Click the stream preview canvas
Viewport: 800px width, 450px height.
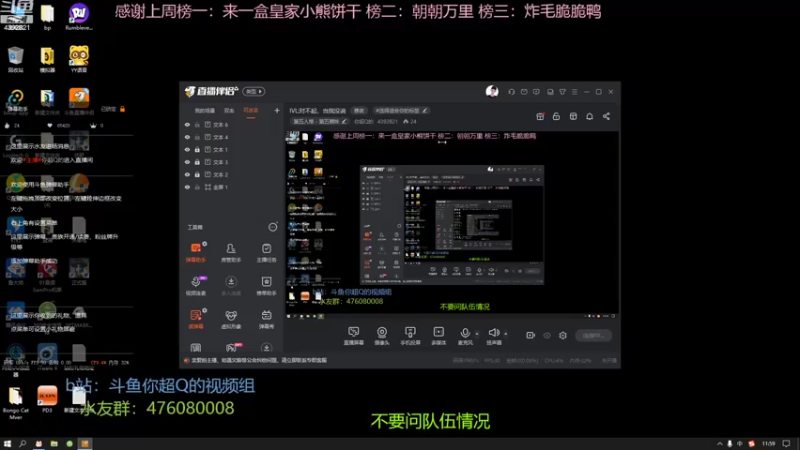[x=452, y=225]
